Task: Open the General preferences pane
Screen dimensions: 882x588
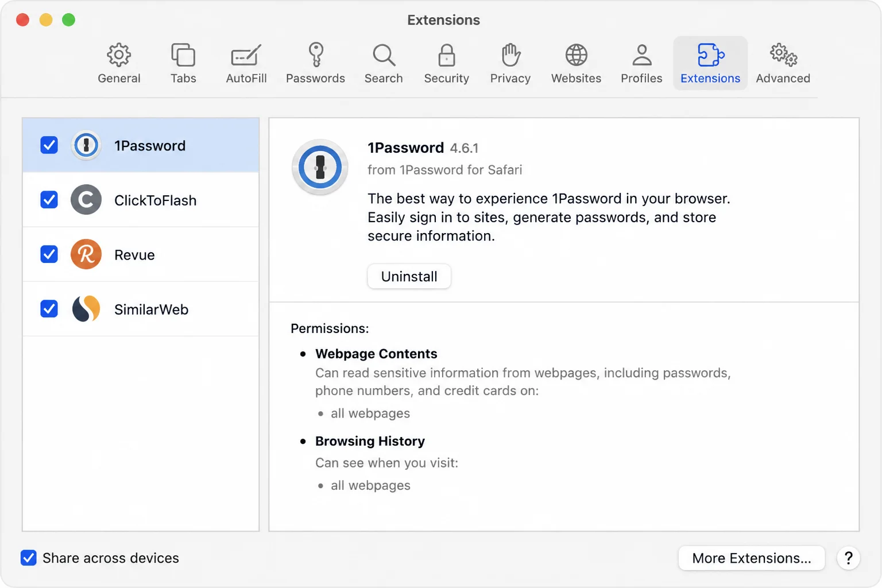Action: coord(119,64)
